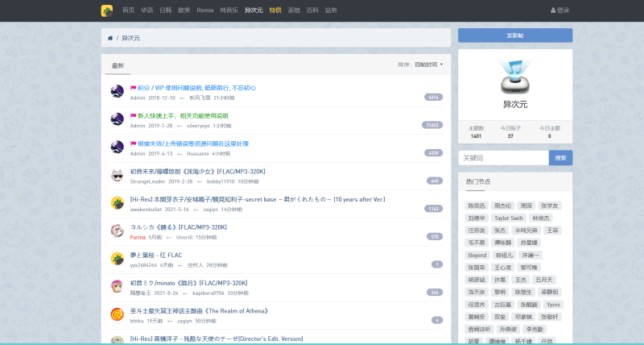This screenshot has width=644, height=345.
Task: Click the 关键词 search input field
Action: 504,158
